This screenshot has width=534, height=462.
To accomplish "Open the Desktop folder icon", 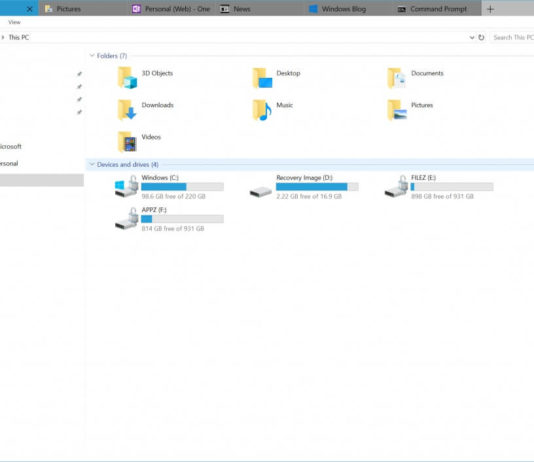I will pos(262,78).
